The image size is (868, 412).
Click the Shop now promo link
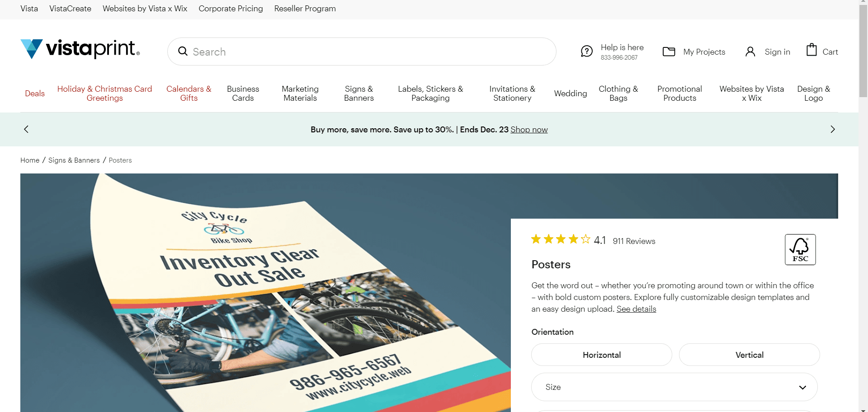coord(529,130)
